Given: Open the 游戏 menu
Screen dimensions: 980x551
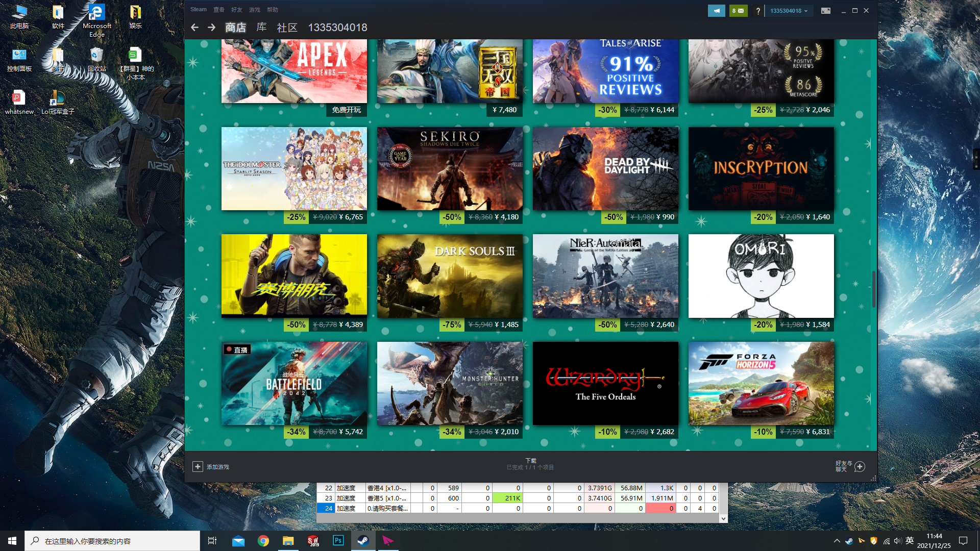Looking at the screenshot, I should tap(255, 10).
